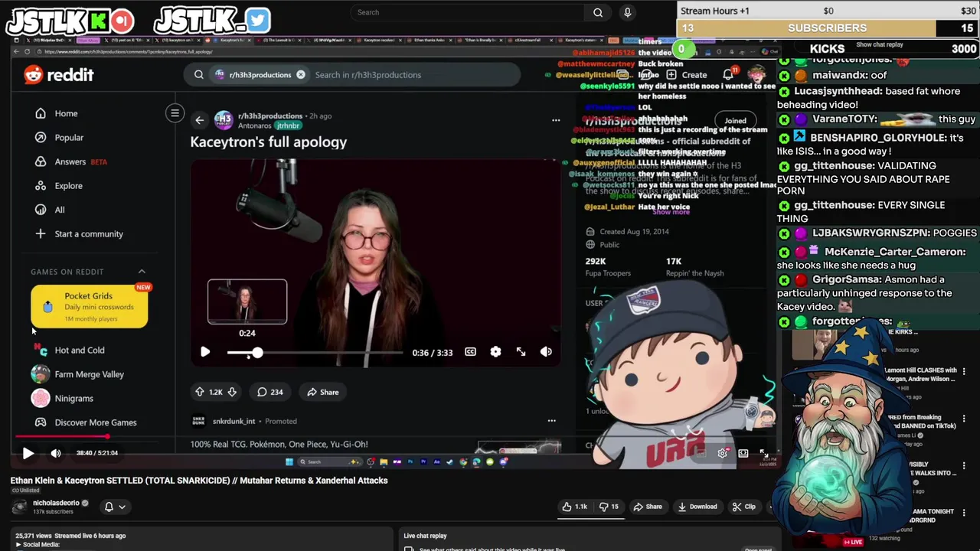Mute the YouTube player volume
The width and height of the screenshot is (980, 551).
(x=55, y=453)
